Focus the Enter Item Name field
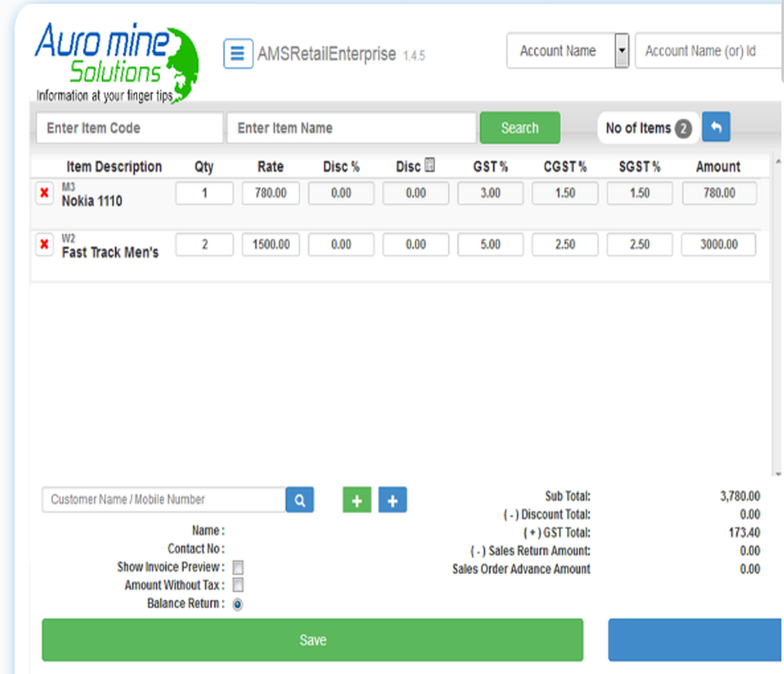The height and width of the screenshot is (674, 784). pos(351,128)
